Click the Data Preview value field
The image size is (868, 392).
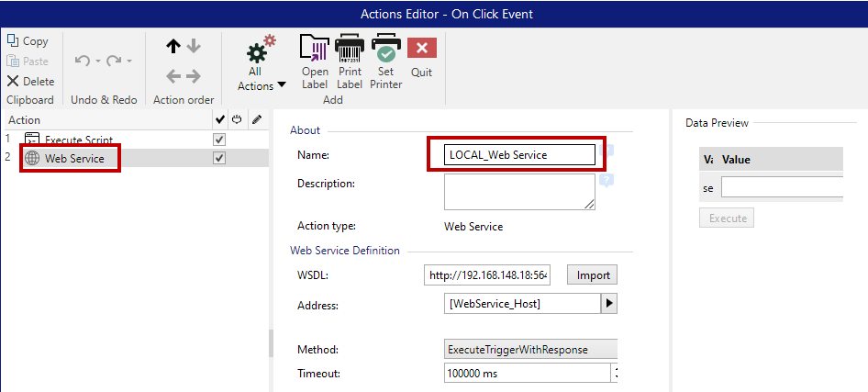tap(781, 188)
